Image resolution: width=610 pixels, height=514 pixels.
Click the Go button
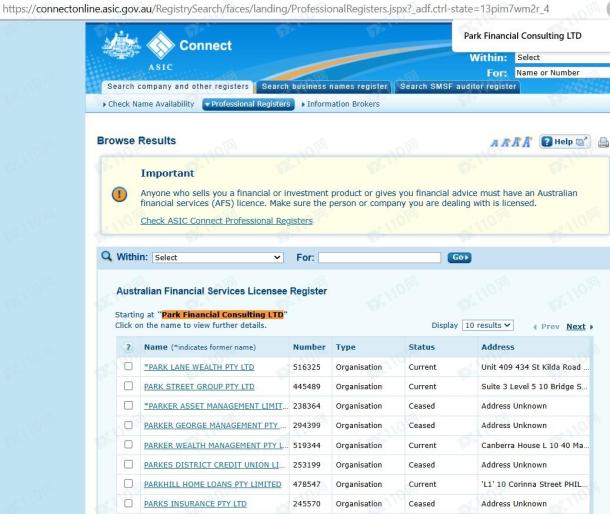459,257
